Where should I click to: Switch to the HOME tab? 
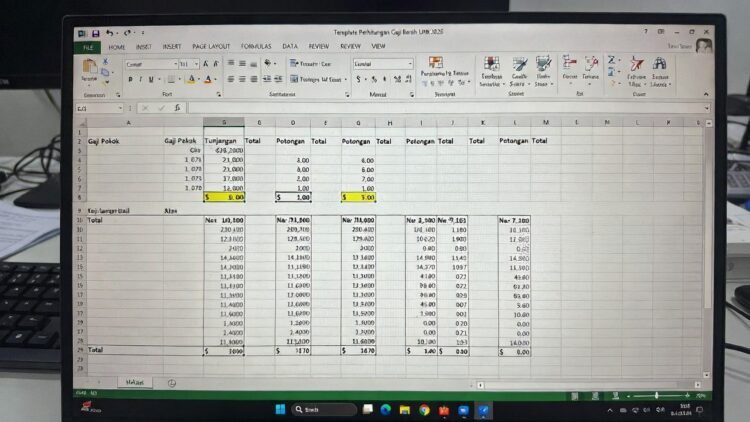coord(117,47)
